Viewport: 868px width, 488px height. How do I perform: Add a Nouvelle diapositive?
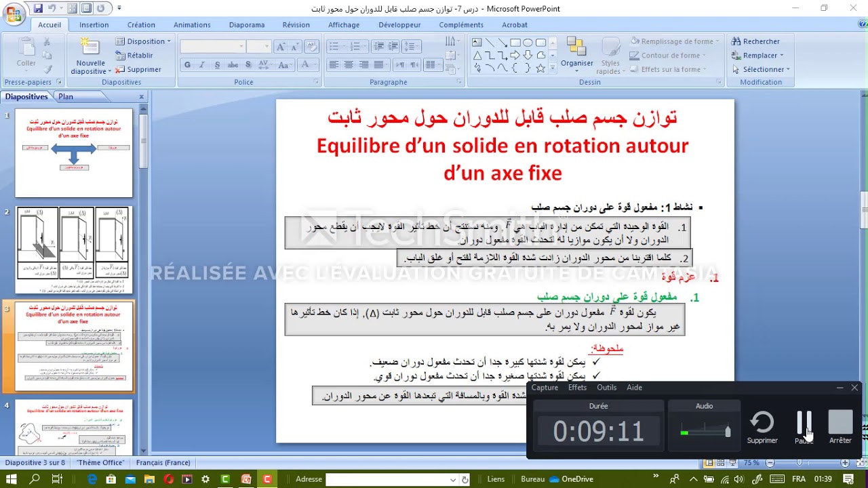point(90,56)
